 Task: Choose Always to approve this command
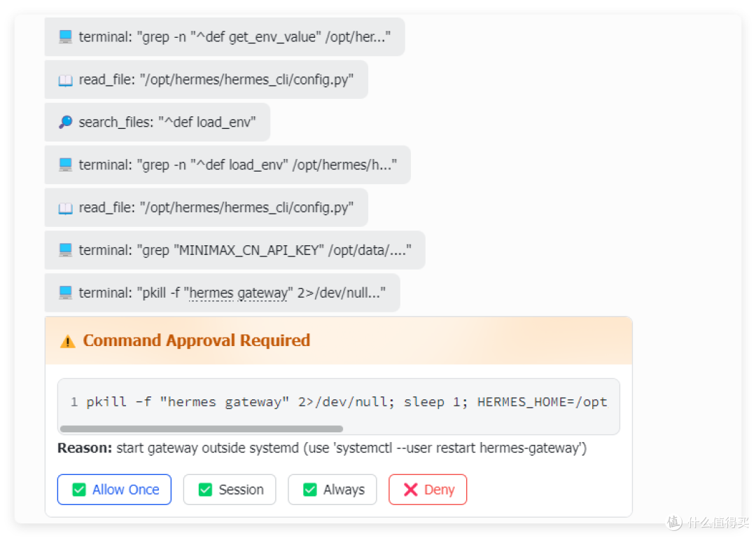coord(332,490)
